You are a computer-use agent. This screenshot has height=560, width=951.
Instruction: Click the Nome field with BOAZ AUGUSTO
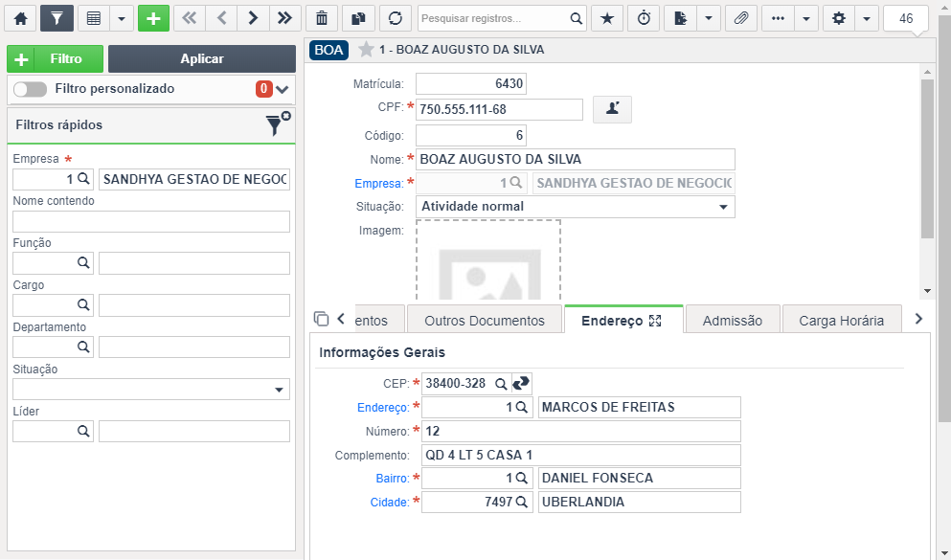[575, 160]
